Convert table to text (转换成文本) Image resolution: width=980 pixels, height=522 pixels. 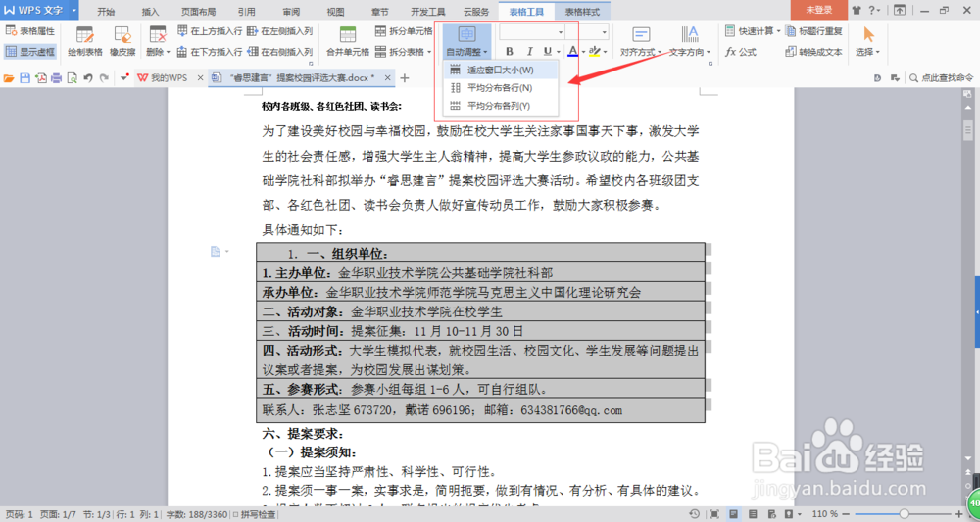(813, 52)
